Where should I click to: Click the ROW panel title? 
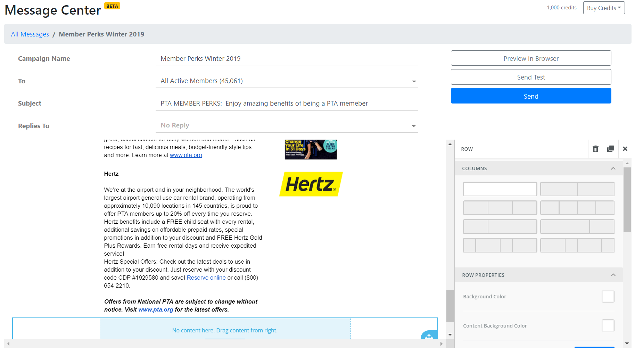tap(467, 149)
